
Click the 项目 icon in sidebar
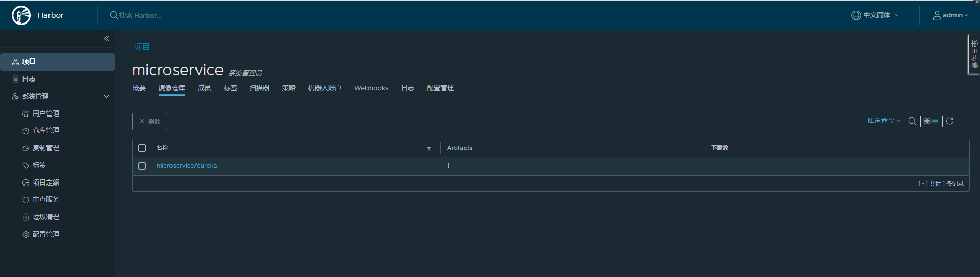click(x=15, y=62)
